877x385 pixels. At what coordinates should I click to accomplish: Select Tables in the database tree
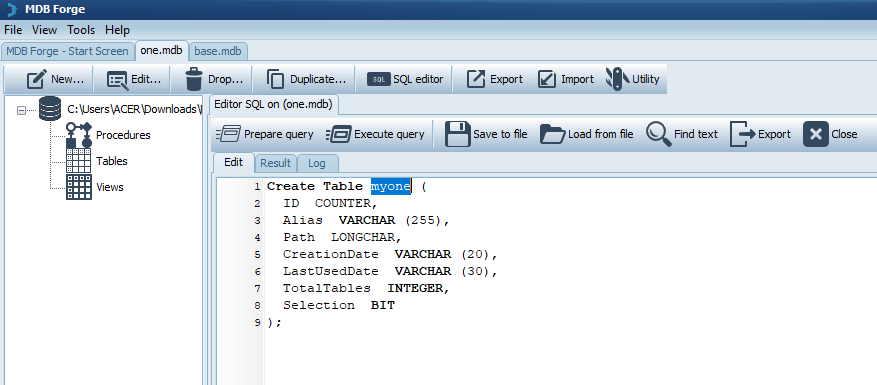click(x=111, y=161)
